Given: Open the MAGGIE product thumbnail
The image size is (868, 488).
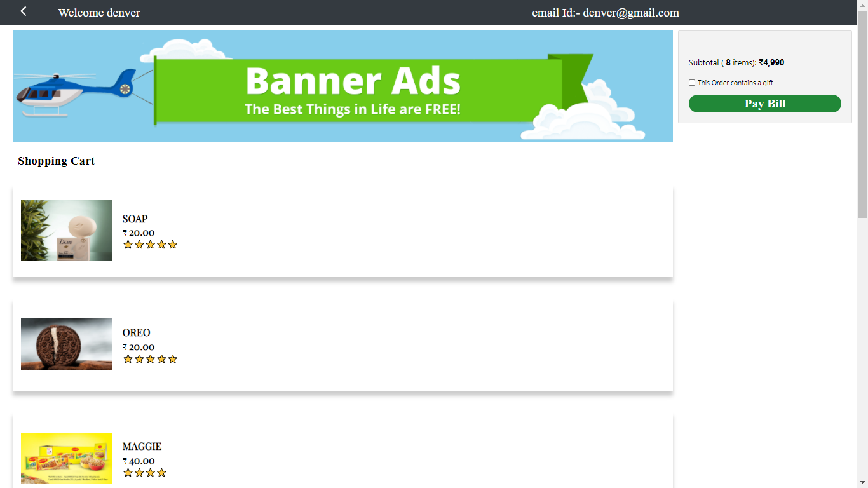Looking at the screenshot, I should point(67,458).
